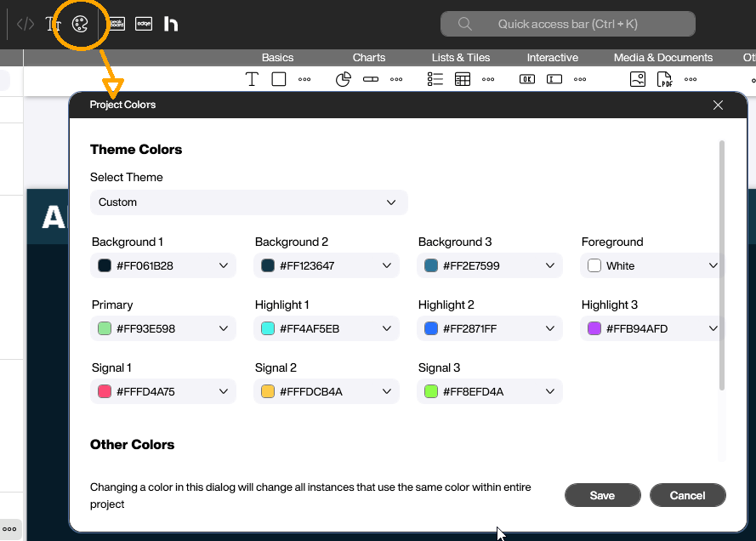
Task: Show more Media & Documents controls
Action: click(x=691, y=80)
